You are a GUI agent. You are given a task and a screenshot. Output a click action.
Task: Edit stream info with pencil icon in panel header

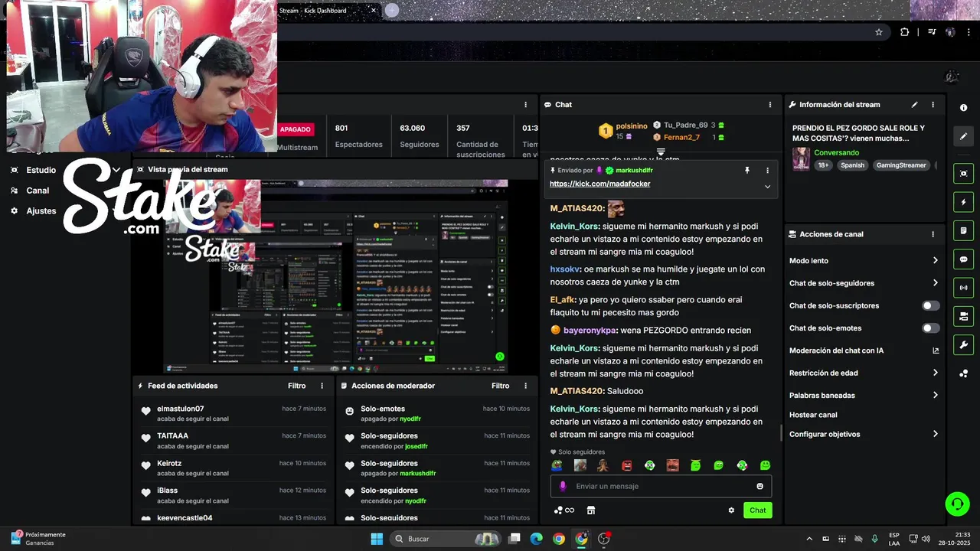coord(914,105)
